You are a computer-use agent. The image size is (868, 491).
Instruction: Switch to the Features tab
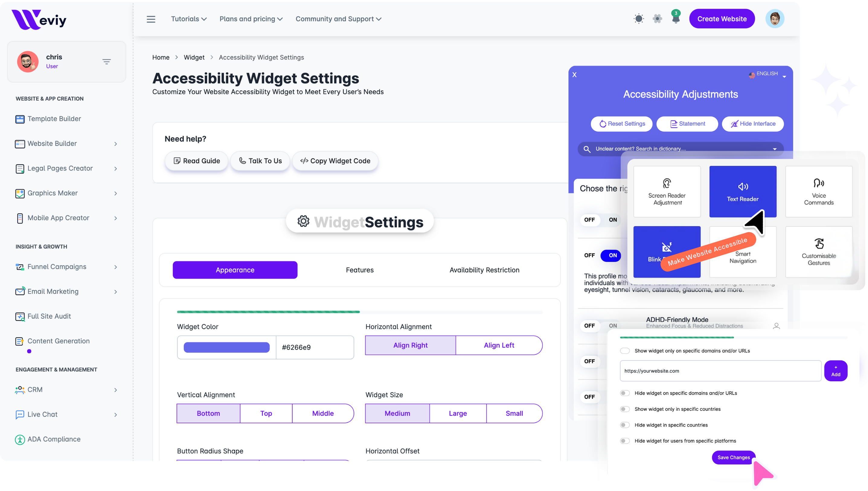[x=360, y=270]
